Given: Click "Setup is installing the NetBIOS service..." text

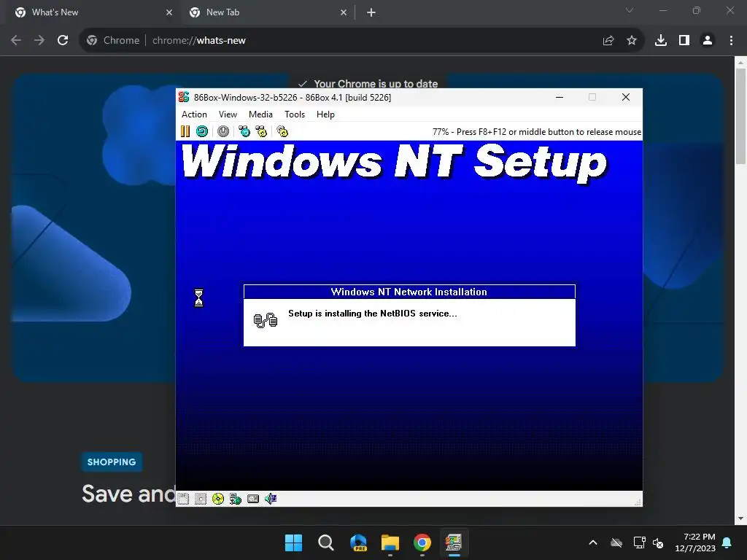Looking at the screenshot, I should 373,314.
